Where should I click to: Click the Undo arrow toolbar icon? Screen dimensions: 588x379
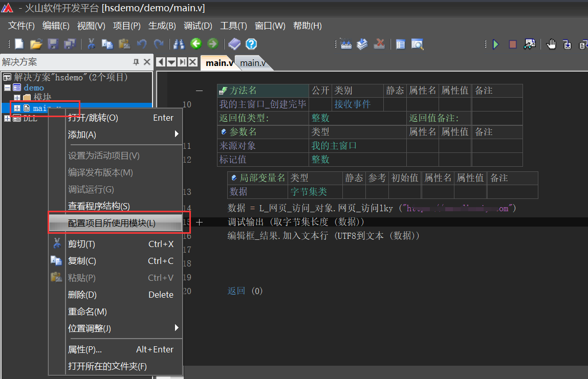click(141, 44)
